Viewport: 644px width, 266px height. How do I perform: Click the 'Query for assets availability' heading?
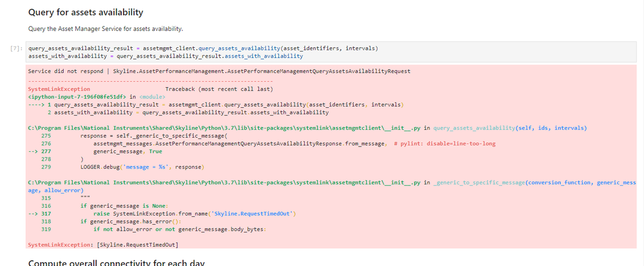click(x=86, y=12)
